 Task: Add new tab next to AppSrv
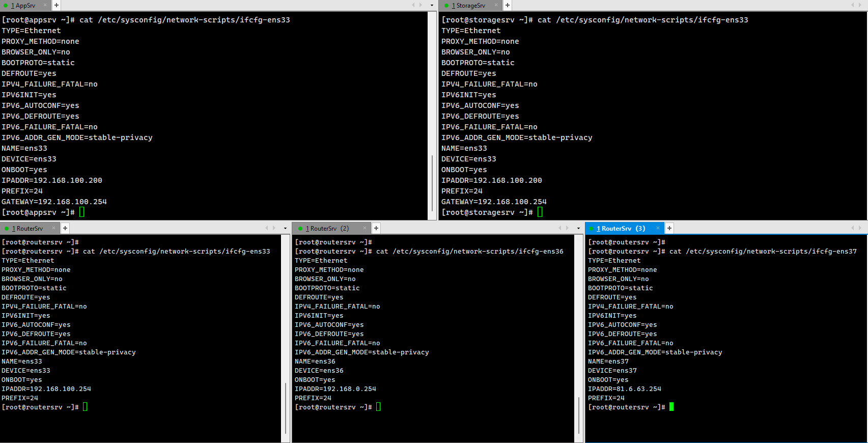(x=57, y=5)
